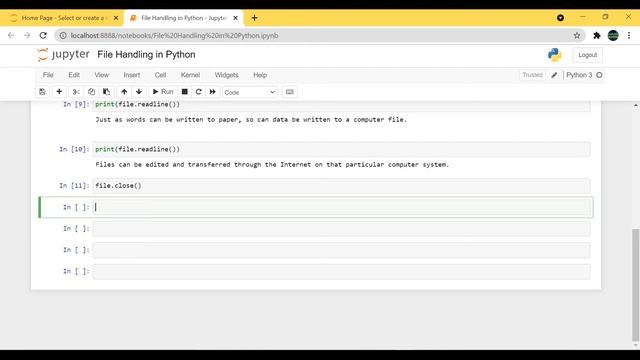Click the Trusted notebook indicator
The height and width of the screenshot is (360, 640).
point(532,75)
